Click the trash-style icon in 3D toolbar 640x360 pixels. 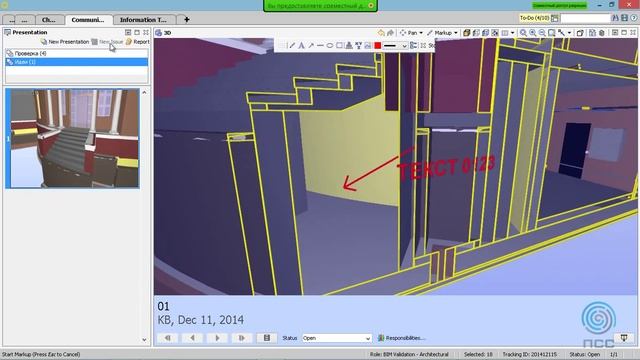[602, 33]
